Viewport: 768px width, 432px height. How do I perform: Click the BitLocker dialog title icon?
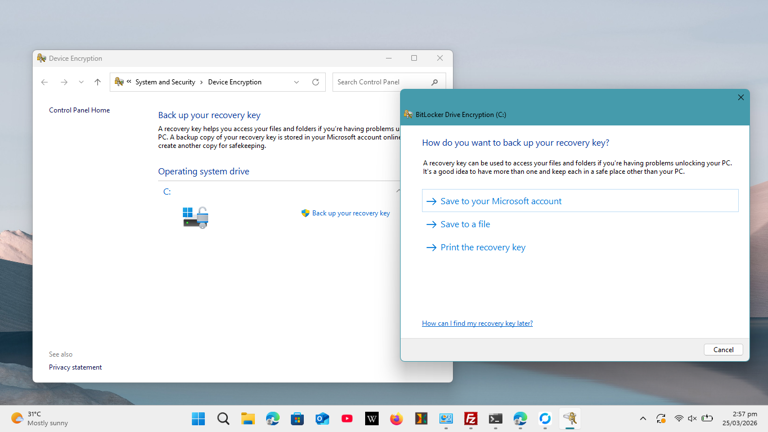[408, 115]
